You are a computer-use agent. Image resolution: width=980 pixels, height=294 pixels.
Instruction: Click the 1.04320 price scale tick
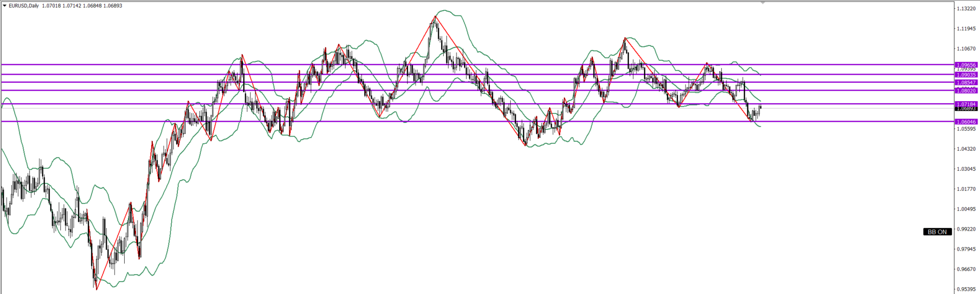tap(966, 149)
